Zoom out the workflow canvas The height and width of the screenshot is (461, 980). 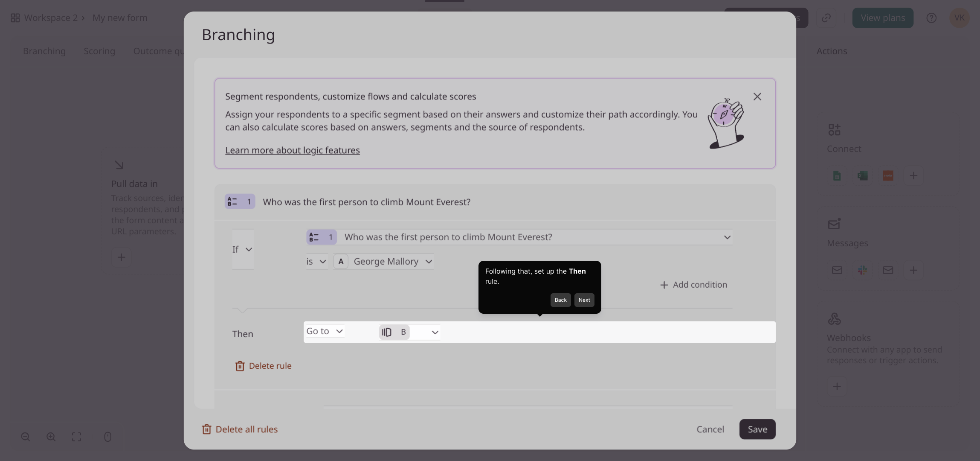coord(26,437)
